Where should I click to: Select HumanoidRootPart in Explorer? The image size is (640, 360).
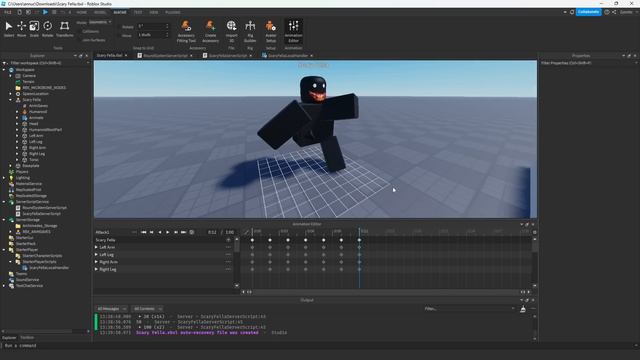45,130
